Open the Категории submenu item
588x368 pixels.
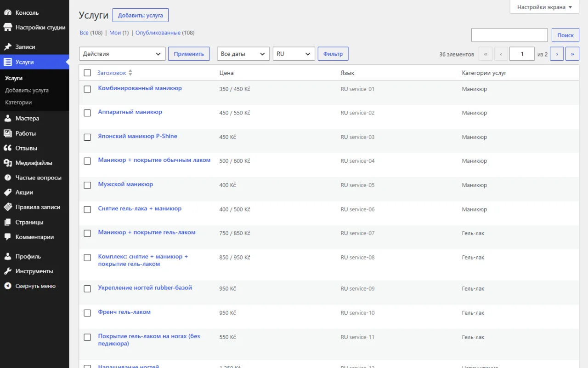[x=18, y=102]
